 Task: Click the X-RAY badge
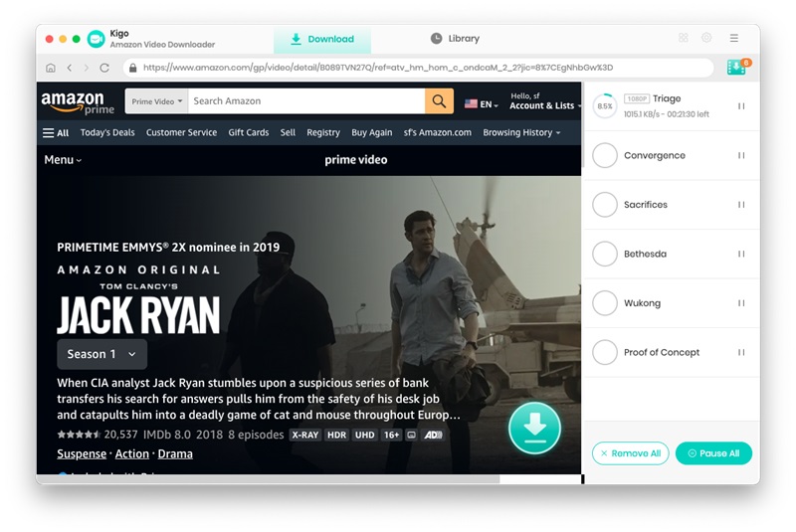305,436
